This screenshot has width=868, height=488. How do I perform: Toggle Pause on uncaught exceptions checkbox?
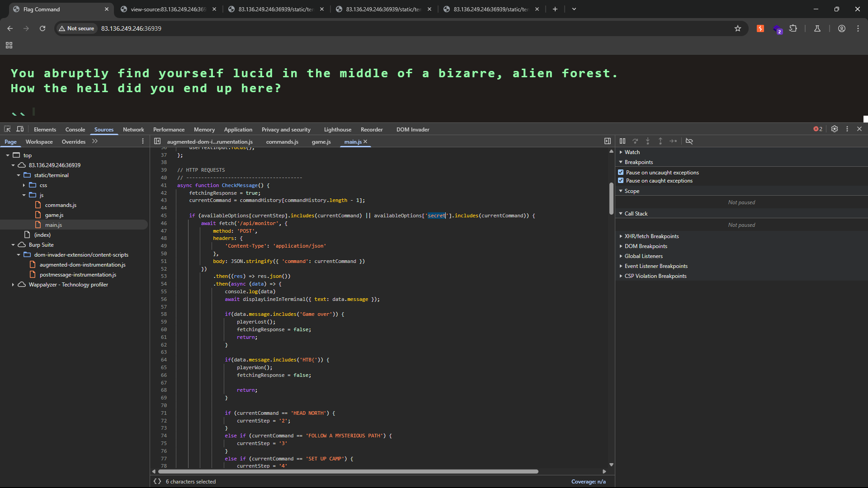(621, 173)
